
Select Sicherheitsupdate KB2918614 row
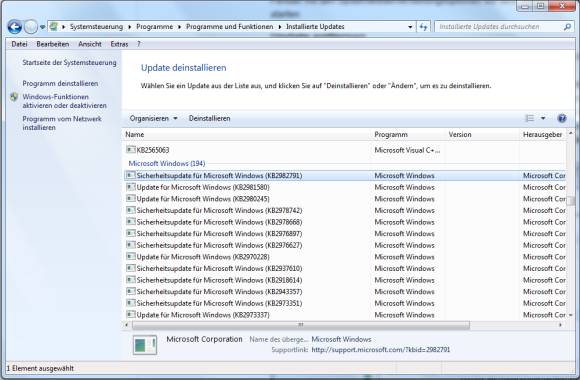pos(345,280)
